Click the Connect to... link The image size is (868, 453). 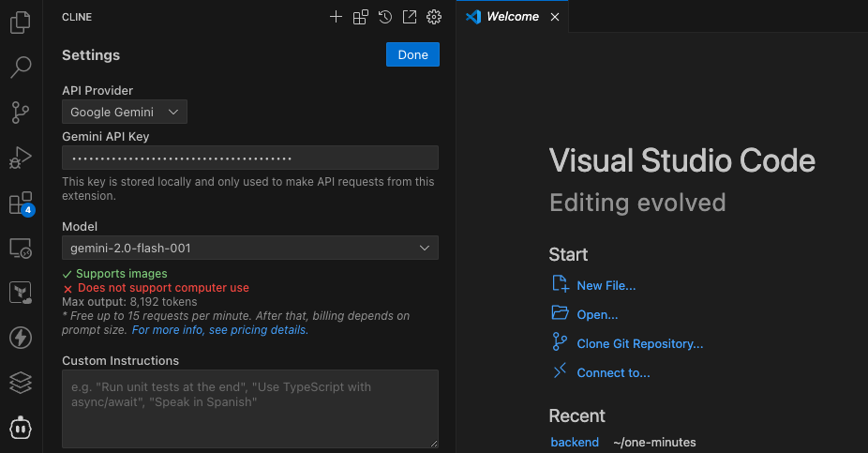tap(613, 372)
